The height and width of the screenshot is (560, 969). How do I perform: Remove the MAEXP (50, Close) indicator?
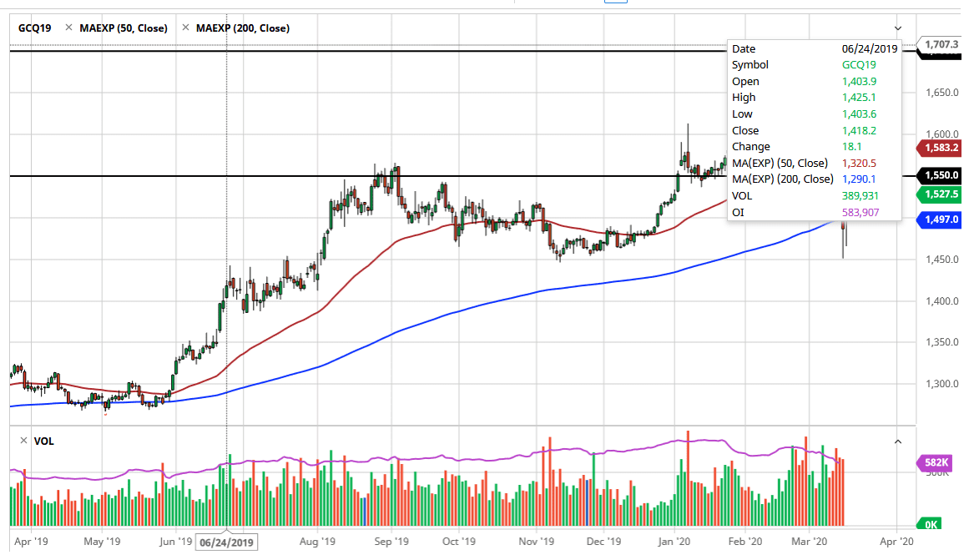pyautogui.click(x=68, y=28)
